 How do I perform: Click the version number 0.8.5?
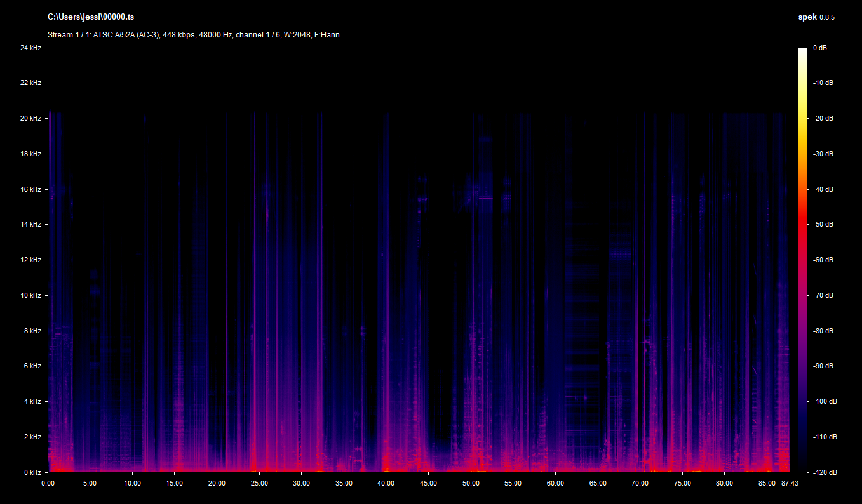click(x=826, y=18)
